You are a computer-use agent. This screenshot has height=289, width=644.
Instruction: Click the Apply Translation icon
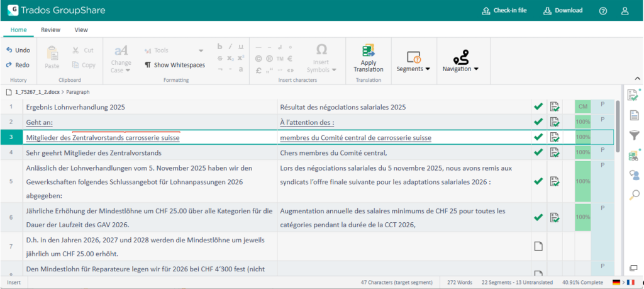click(x=368, y=52)
